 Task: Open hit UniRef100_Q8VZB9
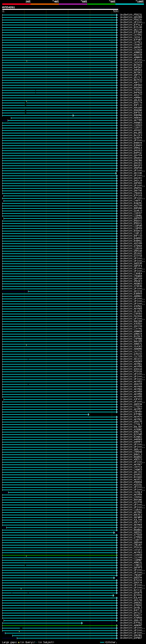click(131, 17)
